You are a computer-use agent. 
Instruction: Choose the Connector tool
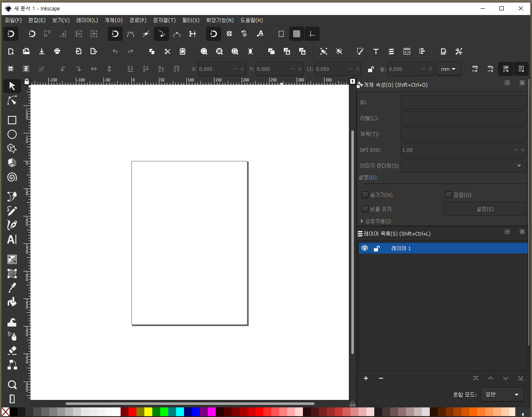12,365
